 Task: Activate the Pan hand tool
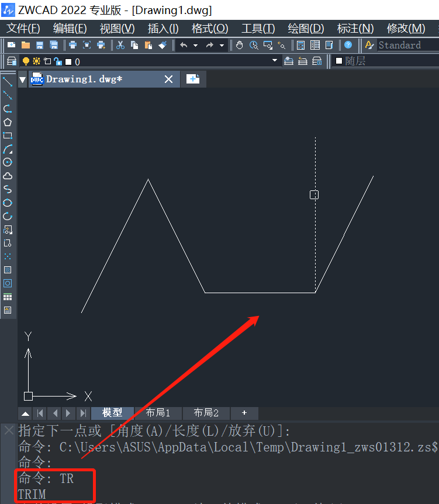(240, 45)
